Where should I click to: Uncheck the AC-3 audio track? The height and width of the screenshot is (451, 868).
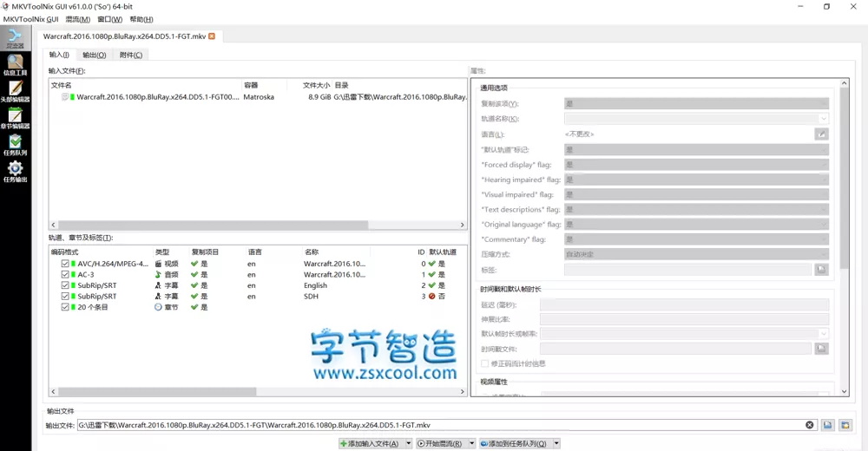65,274
